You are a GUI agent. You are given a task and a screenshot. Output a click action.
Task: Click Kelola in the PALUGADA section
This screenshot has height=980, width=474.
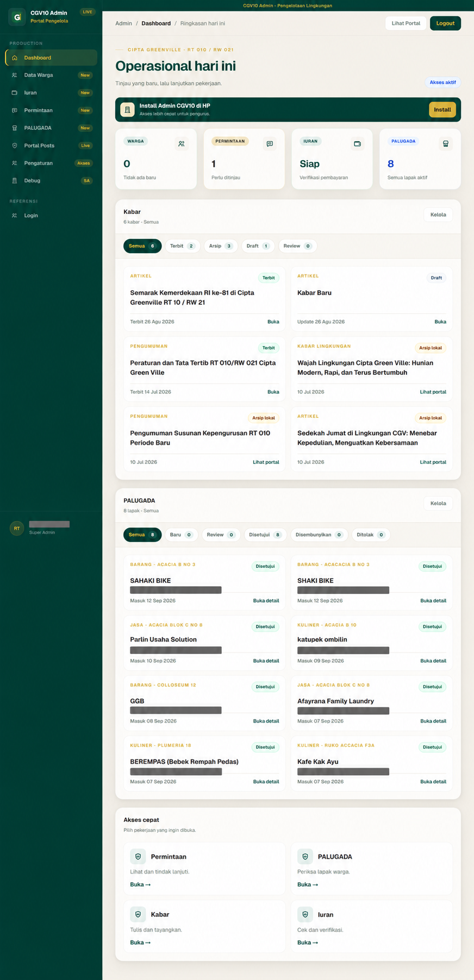pos(438,503)
